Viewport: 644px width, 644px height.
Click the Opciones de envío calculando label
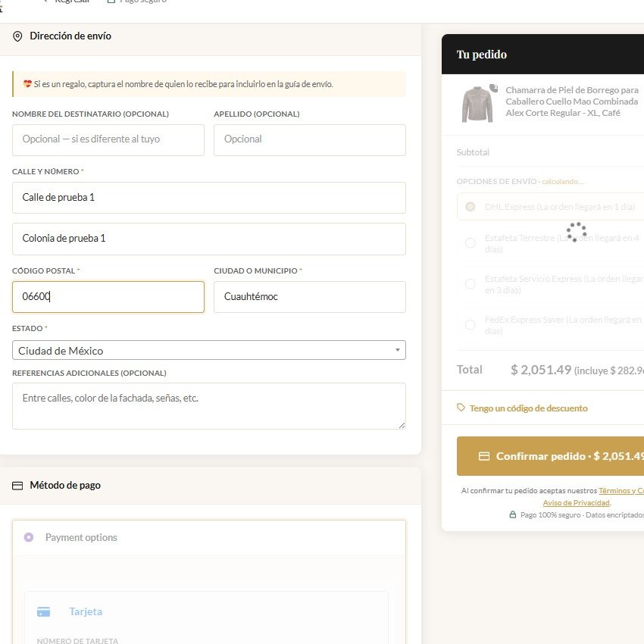pos(520,182)
